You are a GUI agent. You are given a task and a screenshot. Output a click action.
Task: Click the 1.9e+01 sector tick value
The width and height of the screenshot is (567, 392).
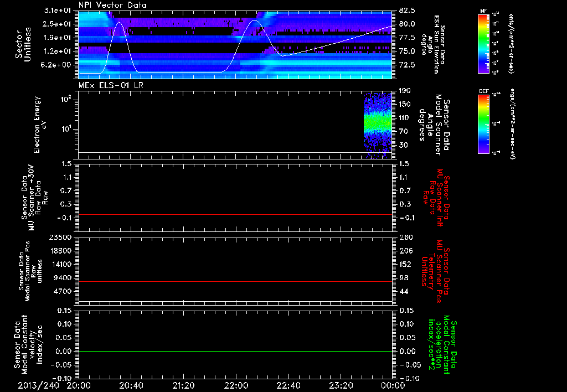point(58,38)
